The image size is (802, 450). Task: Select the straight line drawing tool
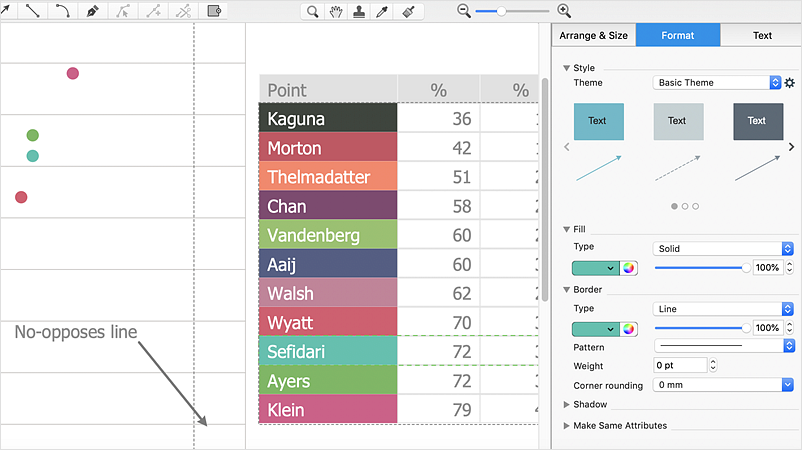coord(32,11)
